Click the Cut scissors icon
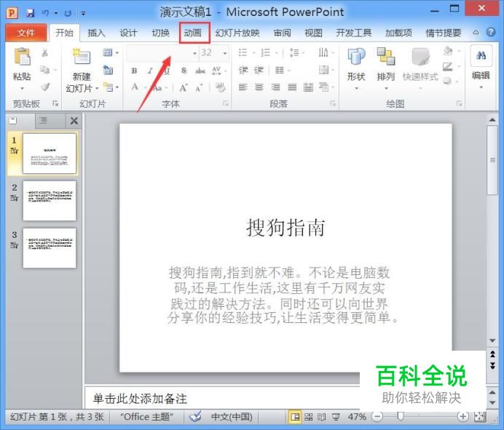The height and width of the screenshot is (430, 504). click(44, 52)
